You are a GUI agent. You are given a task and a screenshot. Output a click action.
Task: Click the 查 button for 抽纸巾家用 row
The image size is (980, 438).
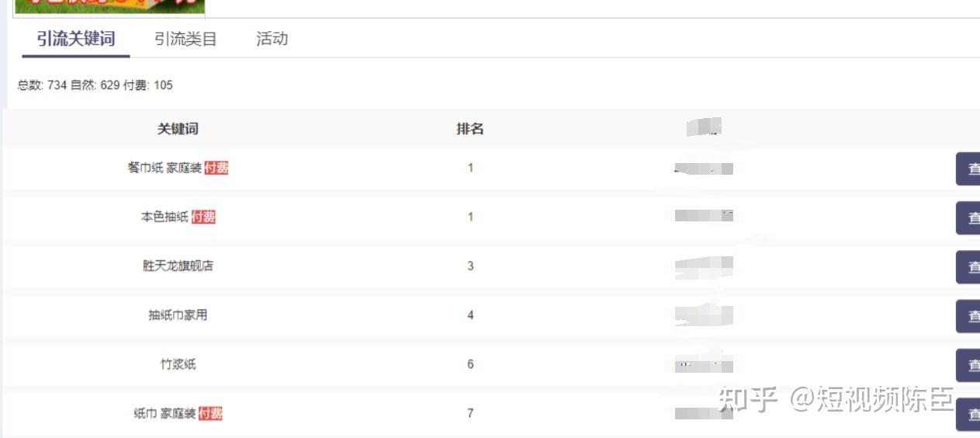pyautogui.click(x=968, y=316)
